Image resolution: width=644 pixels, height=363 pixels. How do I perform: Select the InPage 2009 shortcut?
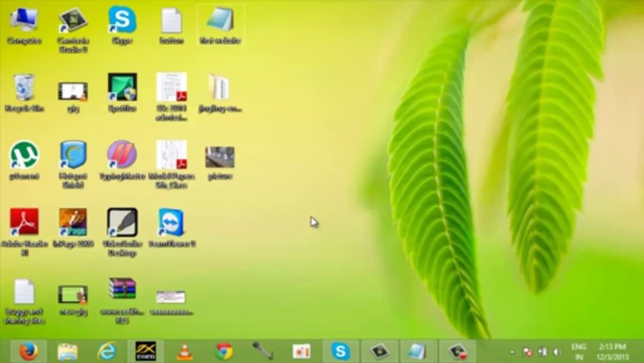73,228
